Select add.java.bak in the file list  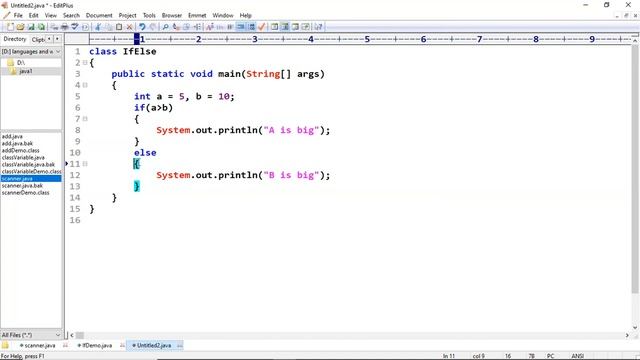(17, 144)
